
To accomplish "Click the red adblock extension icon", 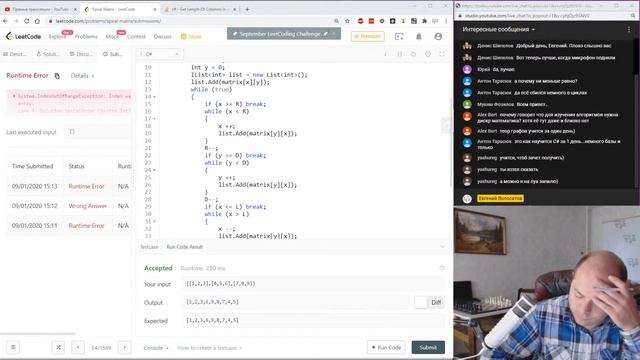I will 360,21.
